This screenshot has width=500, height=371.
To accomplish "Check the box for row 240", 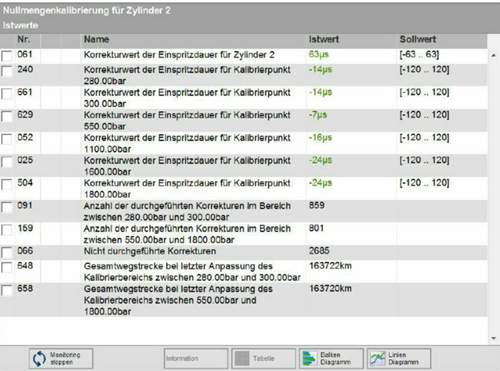I will 7,71.
